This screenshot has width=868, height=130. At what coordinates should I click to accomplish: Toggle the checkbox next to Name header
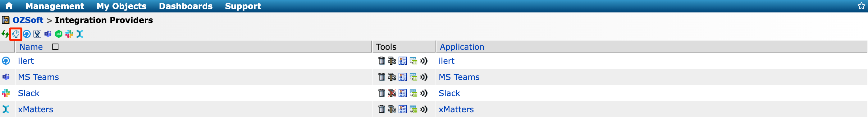[x=55, y=47]
